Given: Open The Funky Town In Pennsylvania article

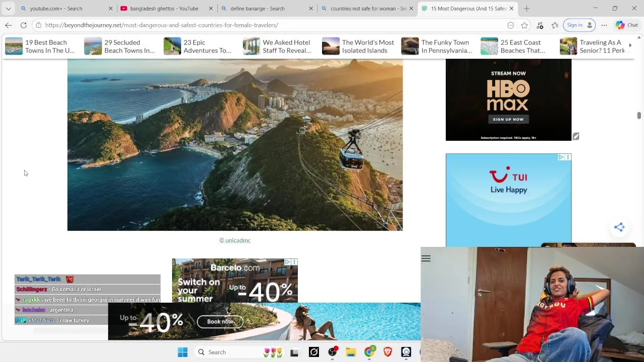Looking at the screenshot, I should pyautogui.click(x=437, y=46).
